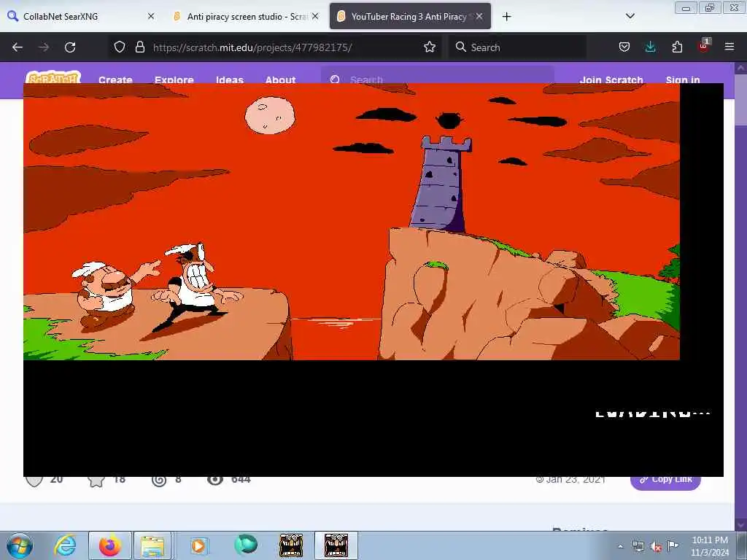Close the CollabNet SearXNG tab
Viewport: 747px width, 560px height.
click(151, 16)
